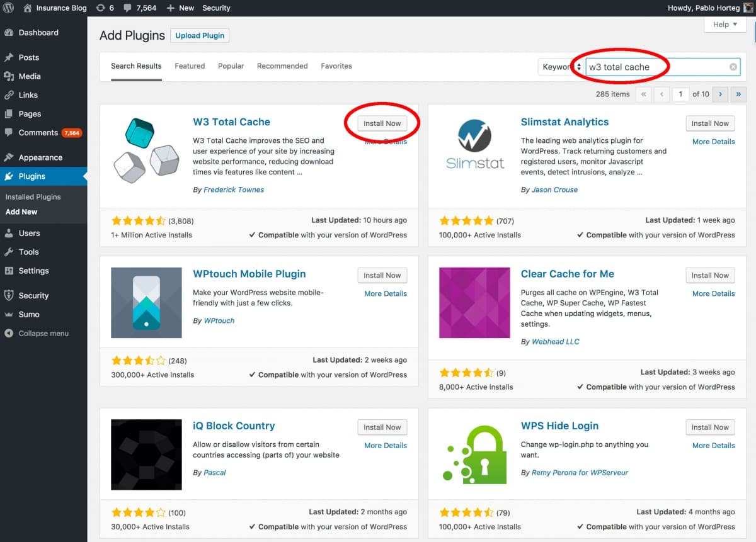Open the Keyword search filter dropdown
Screen dimensions: 756x542
560,65
